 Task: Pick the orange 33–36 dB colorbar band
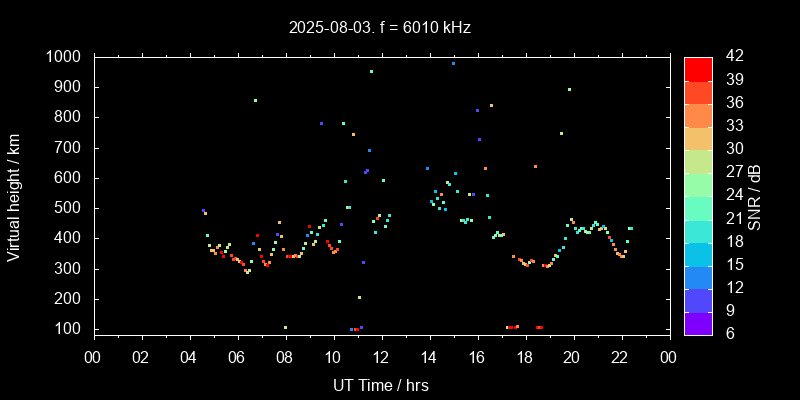[x=698, y=114]
